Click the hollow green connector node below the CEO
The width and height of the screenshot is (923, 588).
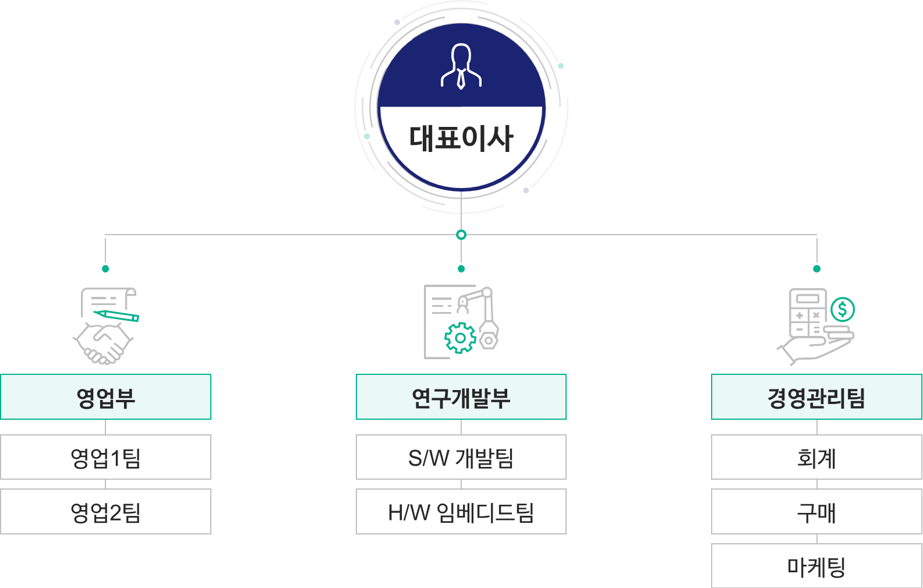tap(461, 235)
